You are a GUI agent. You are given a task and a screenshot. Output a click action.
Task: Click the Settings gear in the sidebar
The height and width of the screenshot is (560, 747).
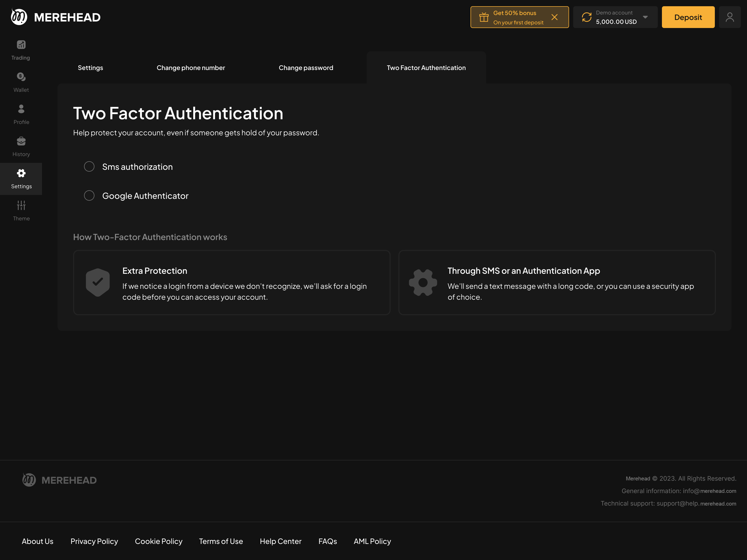pos(21,173)
